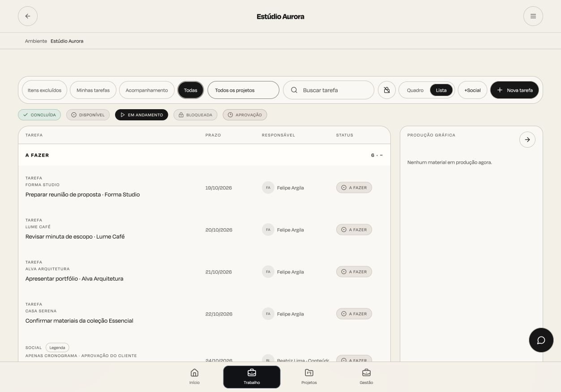Open A Fazer status on Lume Café task

[354, 230]
